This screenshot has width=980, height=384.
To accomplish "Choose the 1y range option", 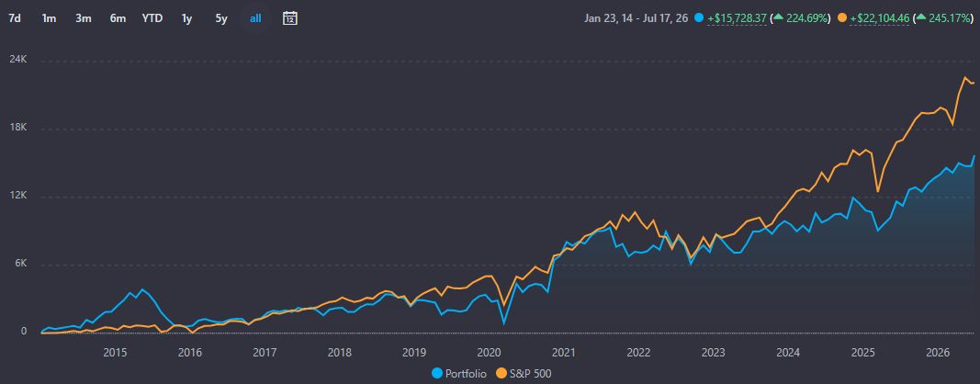I will click(x=186, y=18).
